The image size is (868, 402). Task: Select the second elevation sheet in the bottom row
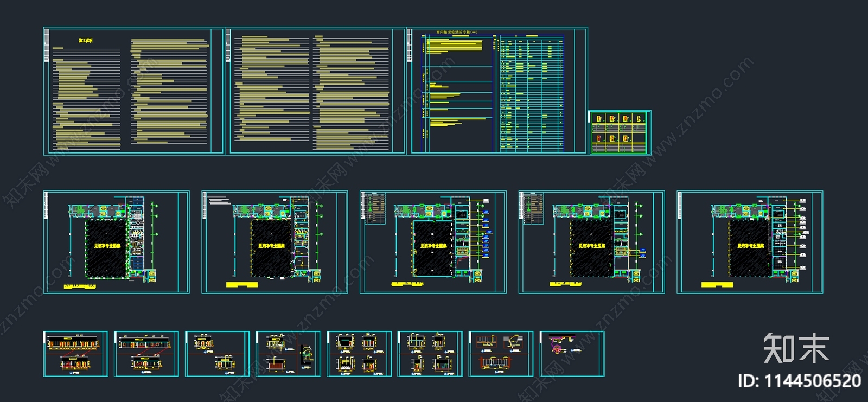point(146,354)
